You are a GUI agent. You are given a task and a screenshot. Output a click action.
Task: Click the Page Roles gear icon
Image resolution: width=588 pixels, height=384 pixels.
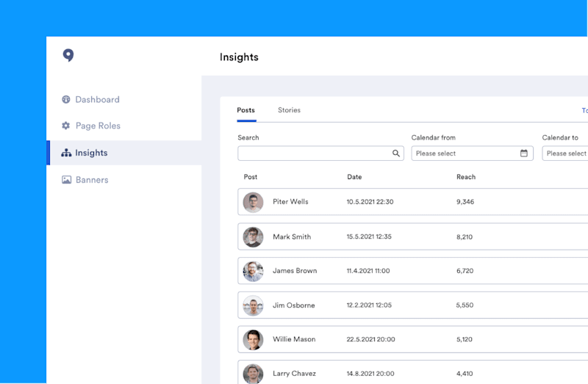(66, 126)
